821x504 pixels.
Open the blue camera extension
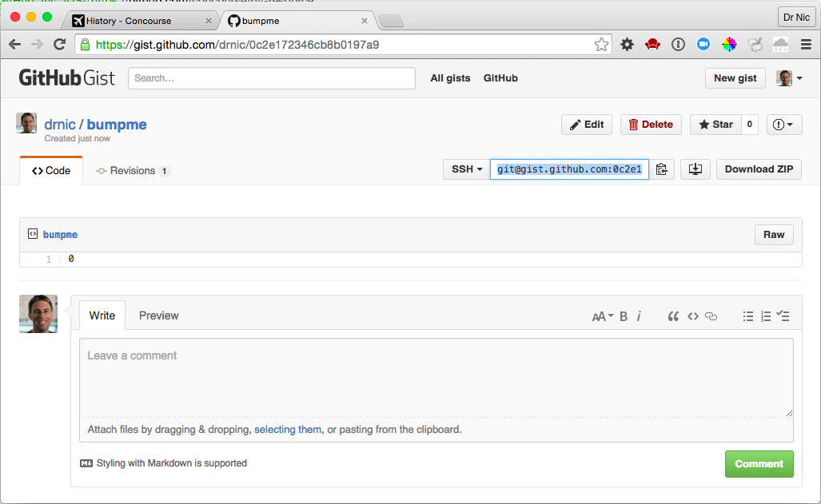(703, 45)
